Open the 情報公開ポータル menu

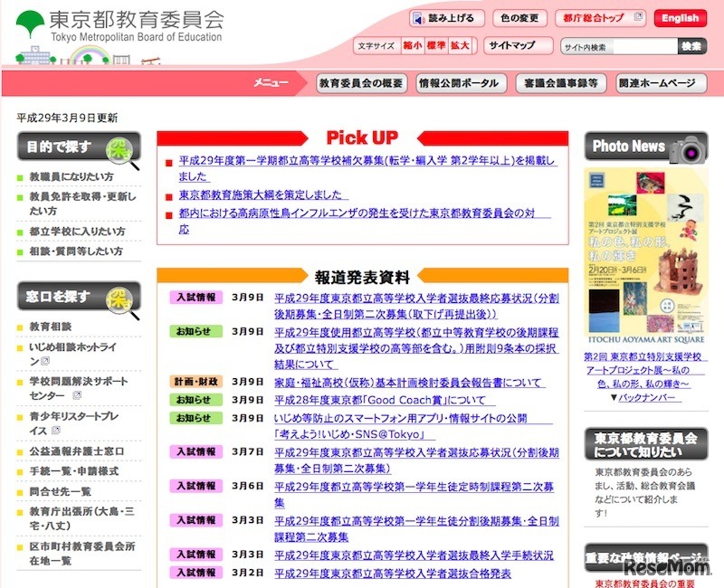[462, 83]
